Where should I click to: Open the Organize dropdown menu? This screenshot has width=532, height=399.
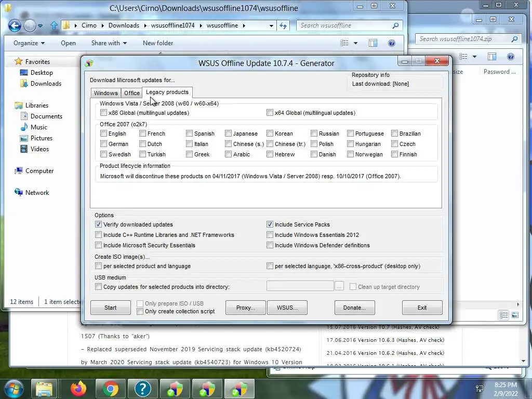pos(29,43)
